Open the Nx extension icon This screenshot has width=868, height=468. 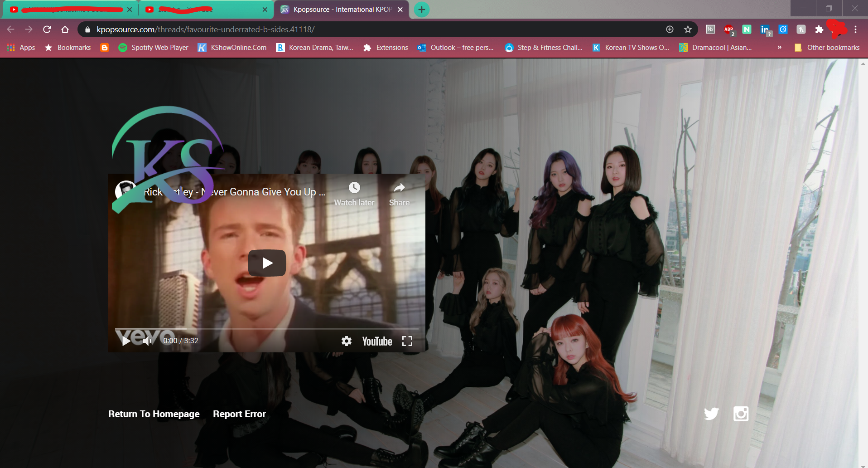(711, 29)
